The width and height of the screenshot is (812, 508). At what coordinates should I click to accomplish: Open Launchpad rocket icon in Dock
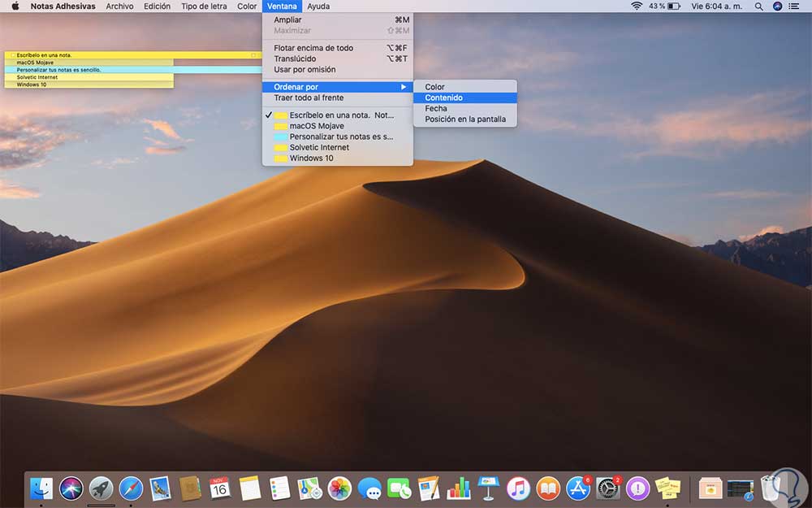(x=101, y=488)
